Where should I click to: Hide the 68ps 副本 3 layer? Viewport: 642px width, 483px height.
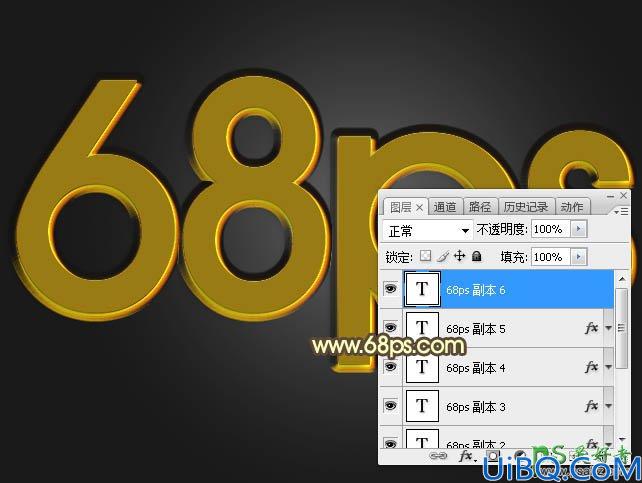(391, 406)
